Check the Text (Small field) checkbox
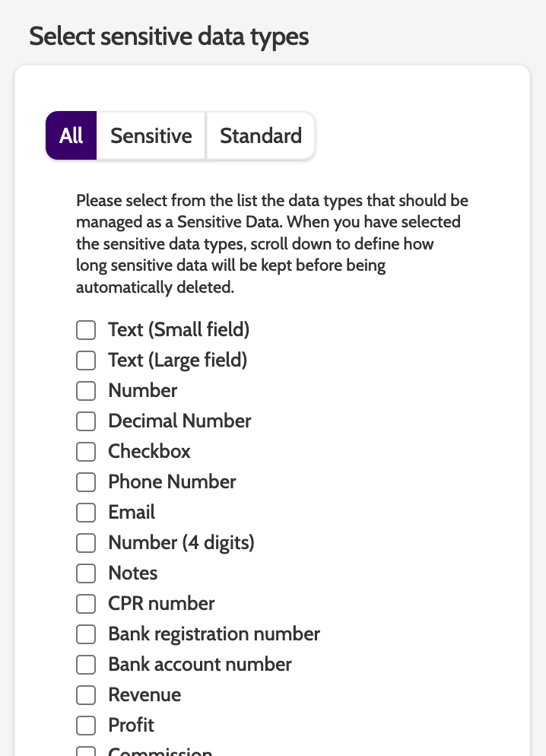 click(86, 330)
